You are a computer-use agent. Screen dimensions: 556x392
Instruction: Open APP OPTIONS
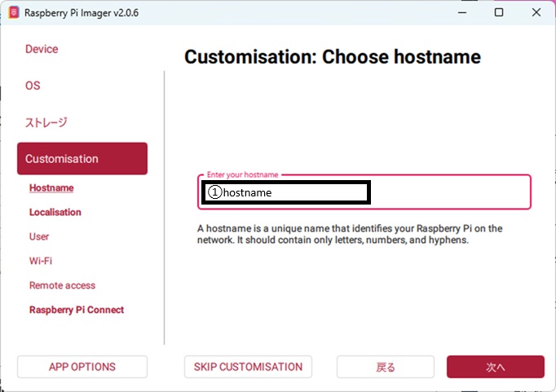[82, 367]
